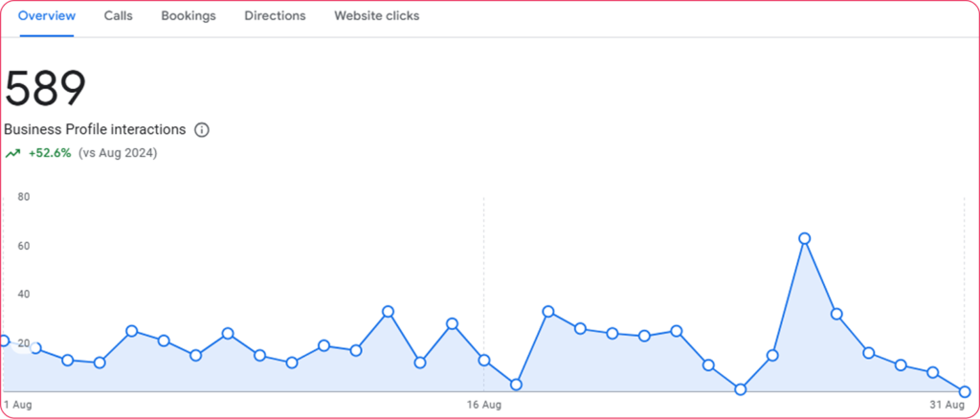The height and width of the screenshot is (419, 980).
Task: Click the Overview tab
Action: [x=46, y=16]
